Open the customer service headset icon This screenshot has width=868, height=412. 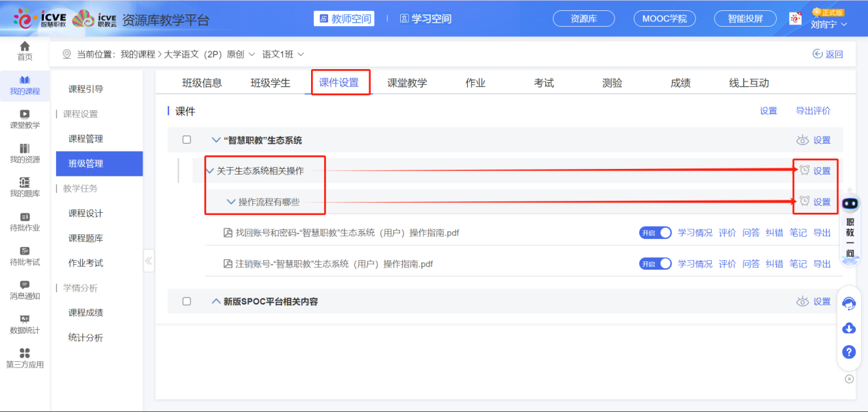(x=849, y=304)
